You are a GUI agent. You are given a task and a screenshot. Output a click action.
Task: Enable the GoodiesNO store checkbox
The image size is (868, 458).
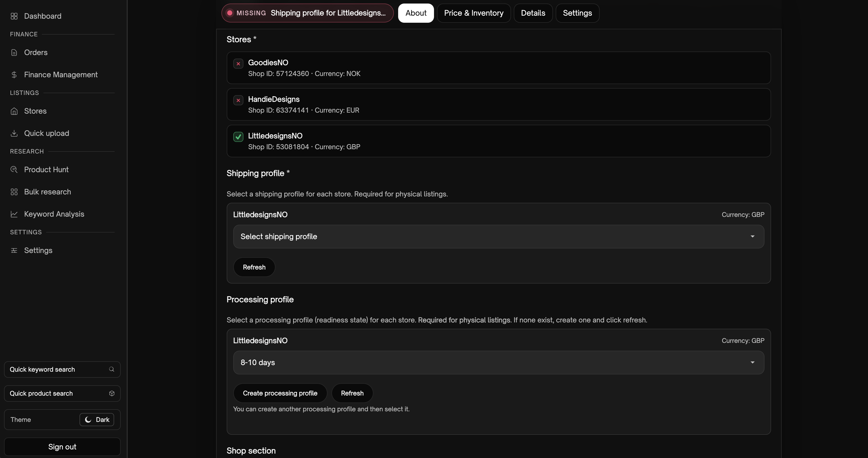(238, 64)
